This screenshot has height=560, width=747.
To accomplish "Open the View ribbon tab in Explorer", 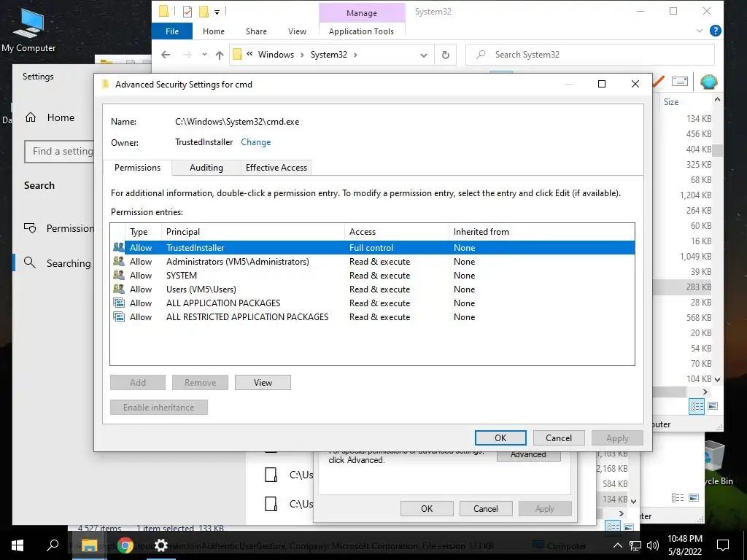I will coord(297,31).
